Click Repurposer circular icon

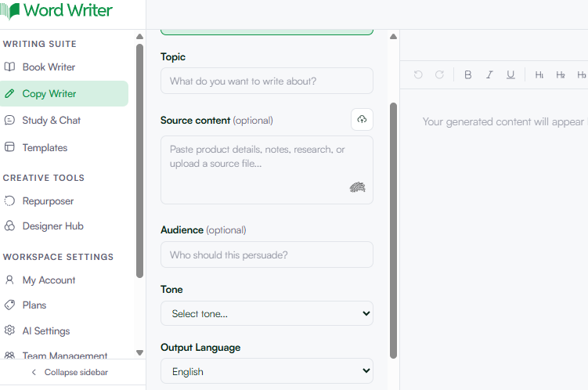(x=9, y=201)
